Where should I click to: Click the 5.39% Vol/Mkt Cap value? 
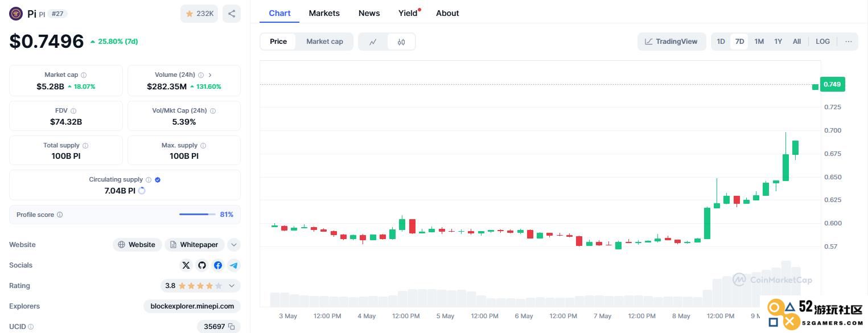184,122
